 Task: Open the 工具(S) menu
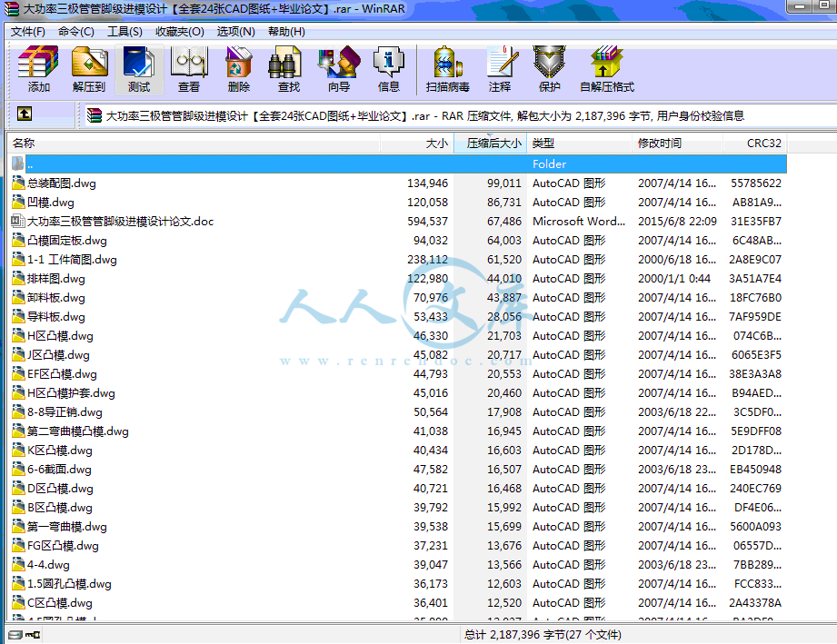(125, 32)
